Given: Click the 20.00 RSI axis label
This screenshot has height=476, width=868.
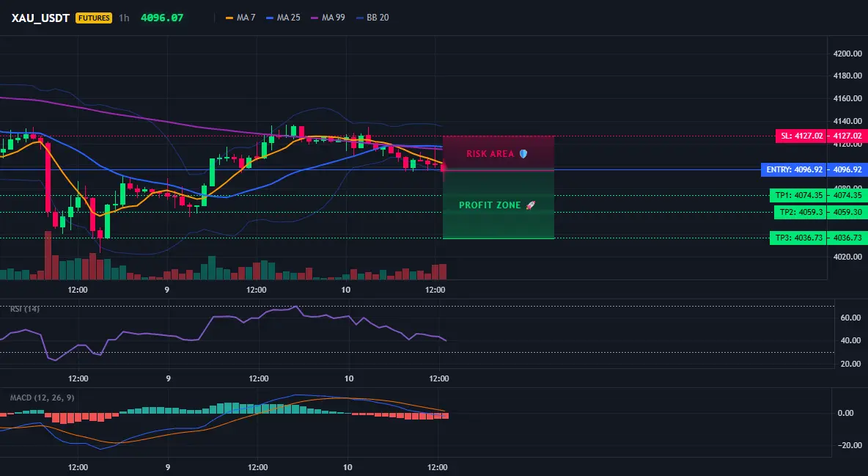Looking at the screenshot, I should click(850, 364).
